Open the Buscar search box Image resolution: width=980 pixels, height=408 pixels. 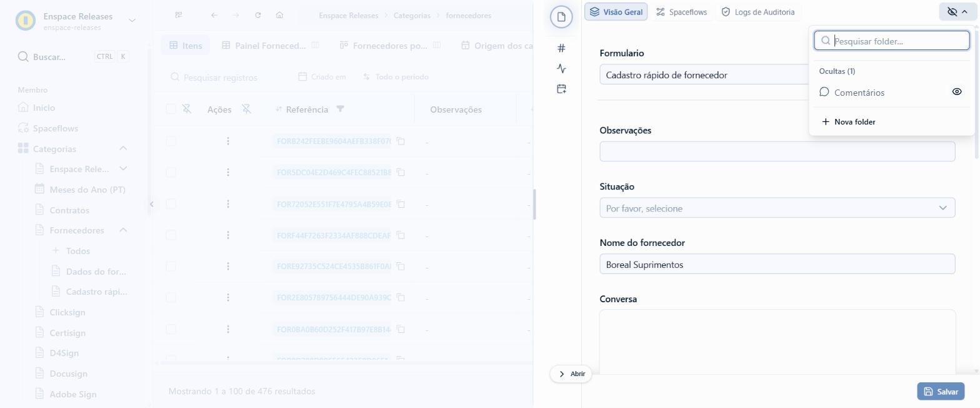(x=74, y=57)
